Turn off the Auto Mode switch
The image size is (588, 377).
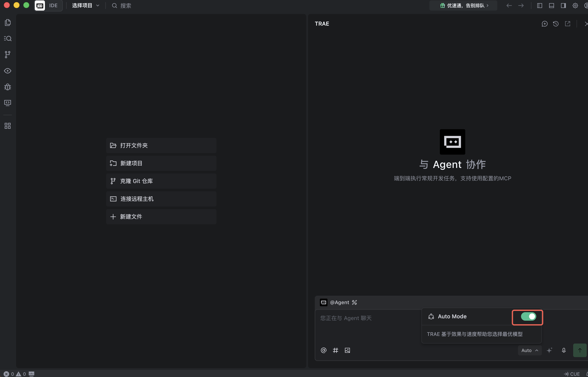tap(528, 316)
